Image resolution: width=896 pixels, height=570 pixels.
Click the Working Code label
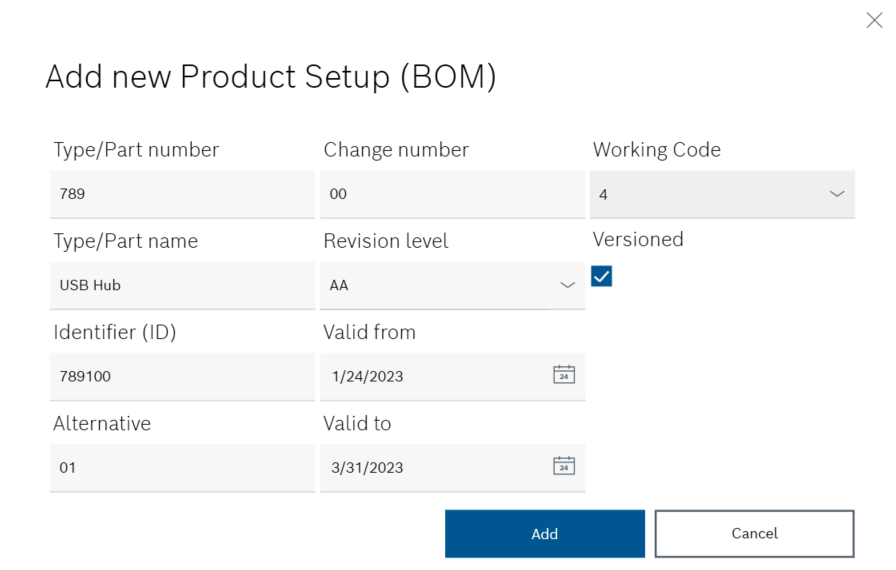tap(656, 150)
